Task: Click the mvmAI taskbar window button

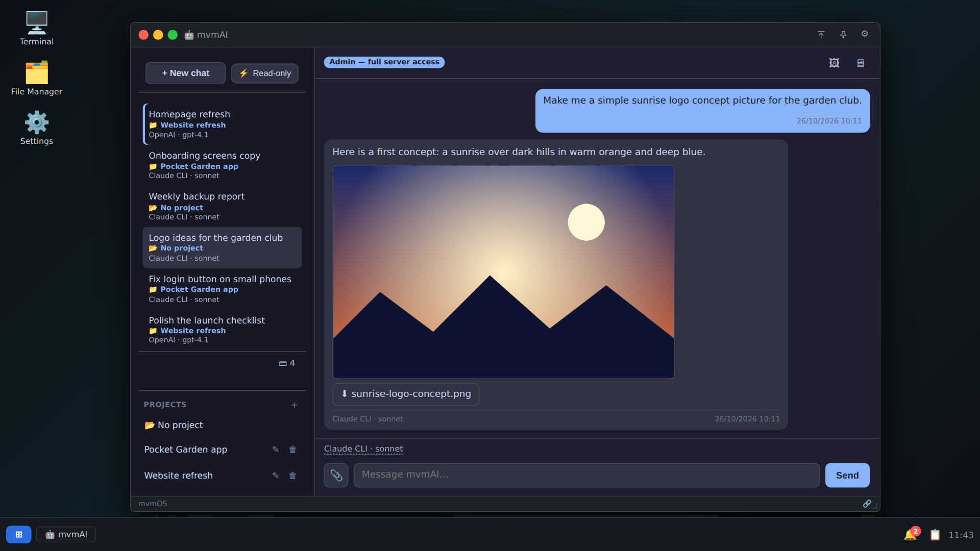Action: pos(66,534)
